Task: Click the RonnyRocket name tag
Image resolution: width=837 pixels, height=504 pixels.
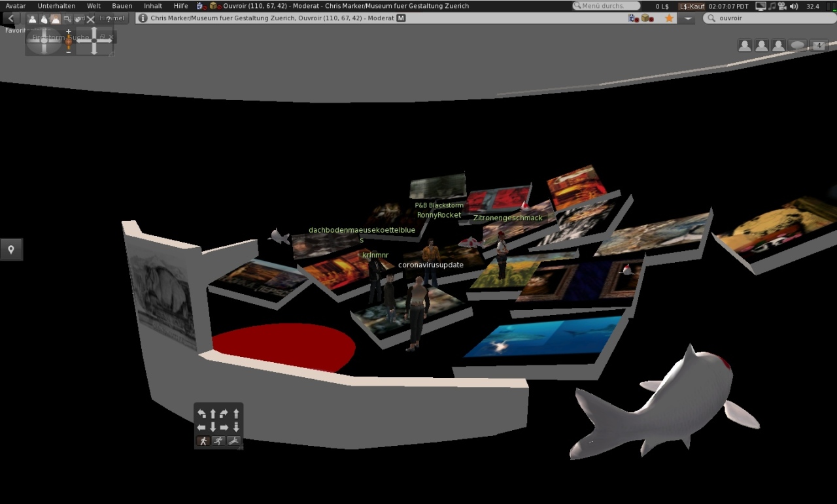Action: pyautogui.click(x=439, y=215)
